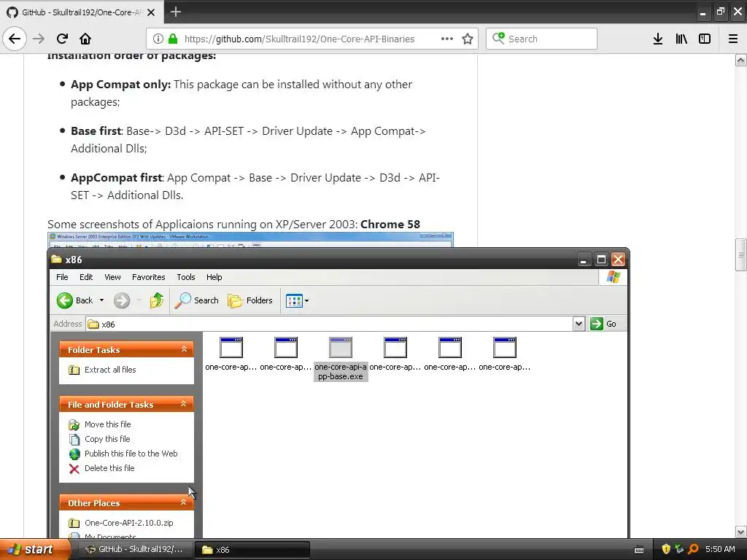Viewport: 747px width, 560px height.
Task: Open page actions three-dot menu
Action: [x=447, y=39]
